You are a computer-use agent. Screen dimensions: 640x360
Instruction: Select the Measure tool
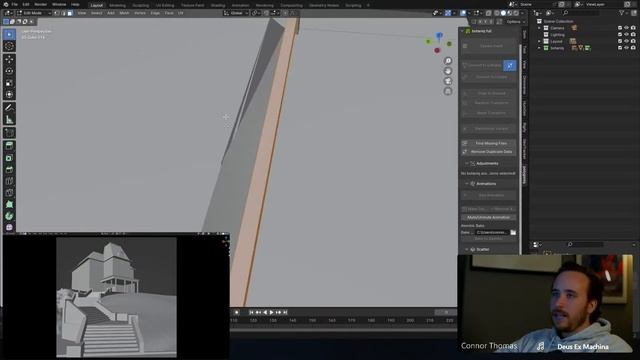pyautogui.click(x=9, y=120)
